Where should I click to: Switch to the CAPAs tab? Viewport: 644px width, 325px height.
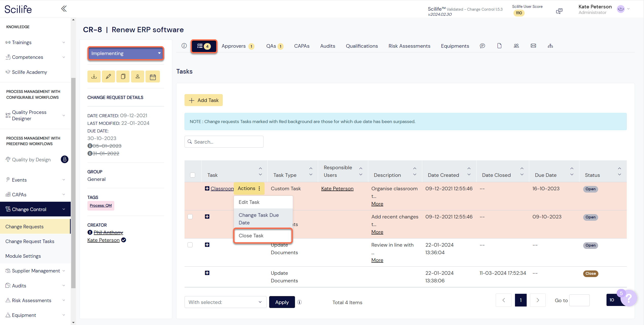[x=302, y=46]
